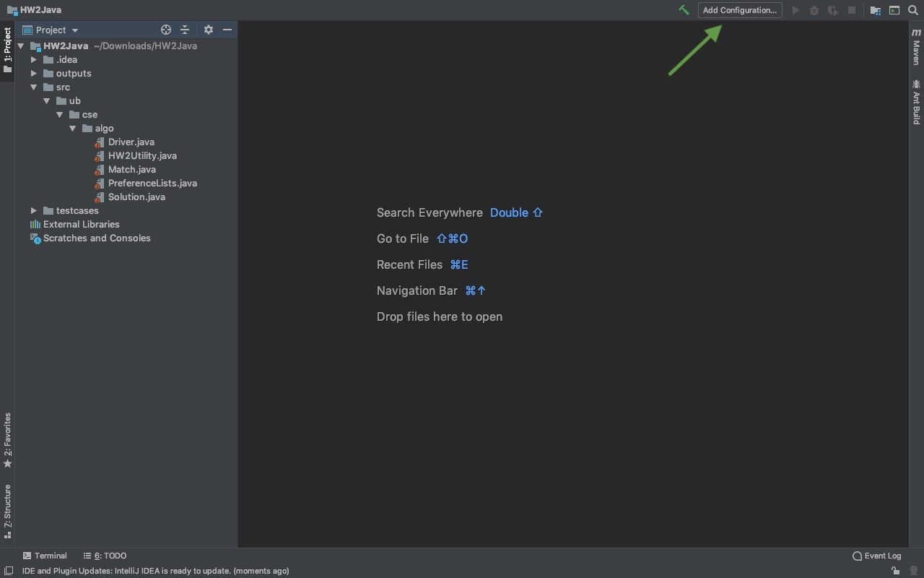The image size is (924, 578).
Task: Open the Project Structure icon in toolbar
Action: [x=875, y=10]
